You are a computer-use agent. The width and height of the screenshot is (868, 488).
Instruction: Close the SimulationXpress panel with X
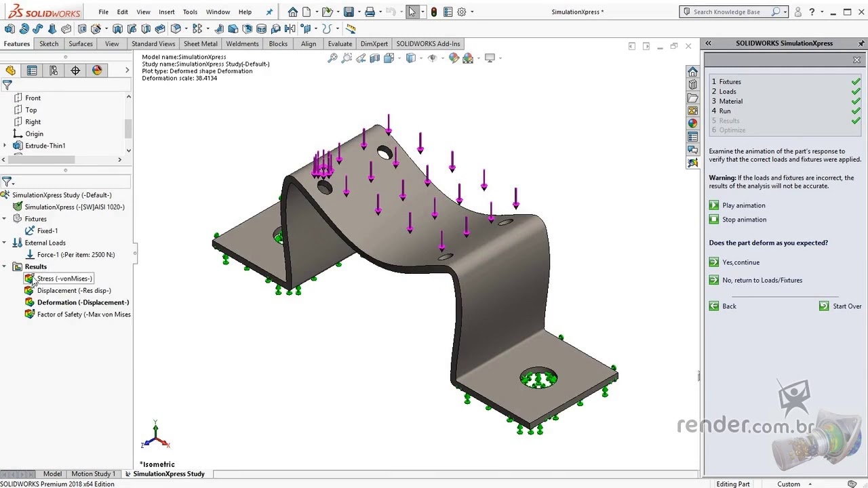(856, 60)
